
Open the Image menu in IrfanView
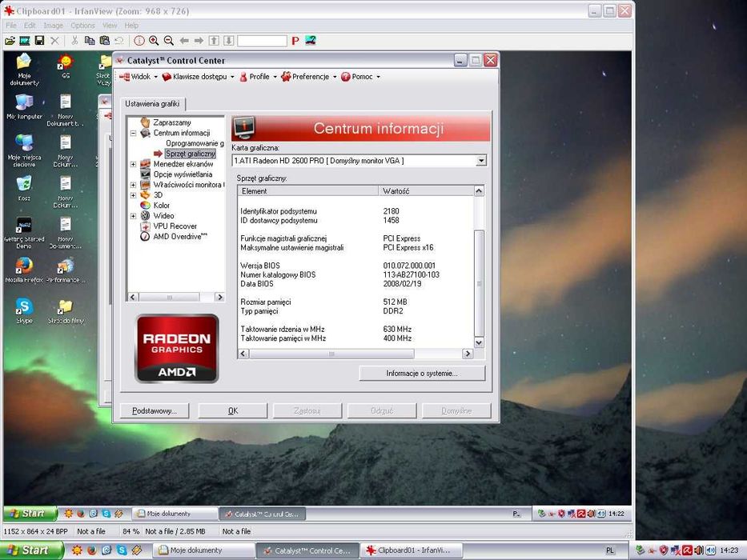[x=54, y=26]
